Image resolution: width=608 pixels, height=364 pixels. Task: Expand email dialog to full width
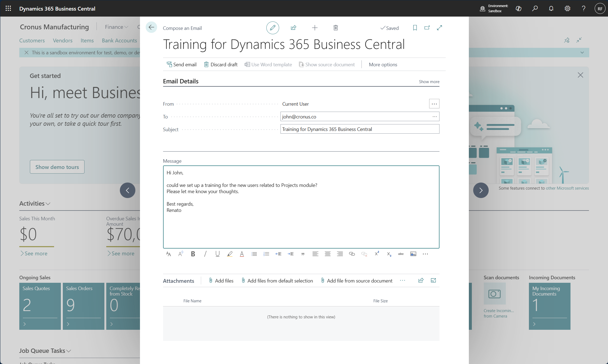[439, 28]
